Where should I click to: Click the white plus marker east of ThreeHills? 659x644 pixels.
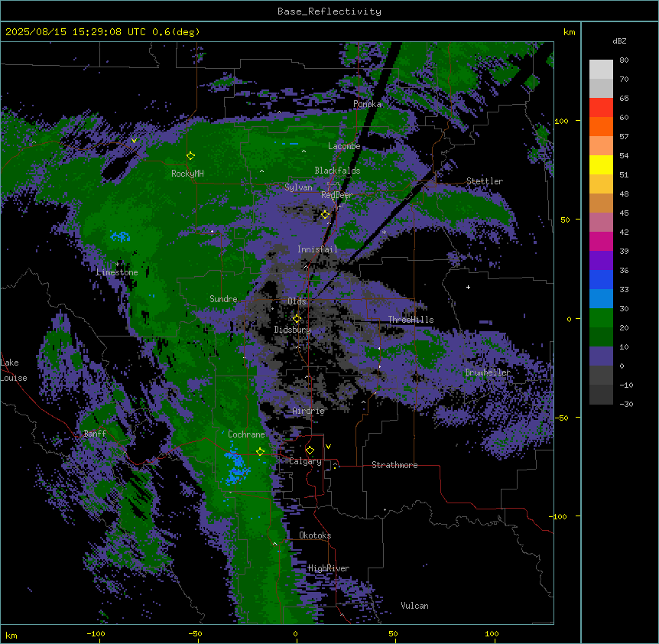pos(468,287)
